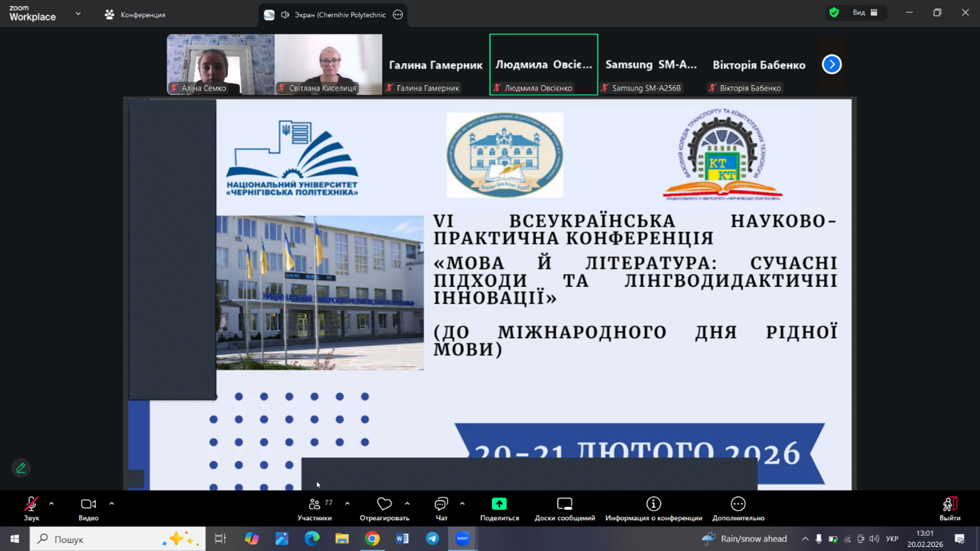Change layout using the Вид button
This screenshot has height=551, width=980.
click(865, 13)
